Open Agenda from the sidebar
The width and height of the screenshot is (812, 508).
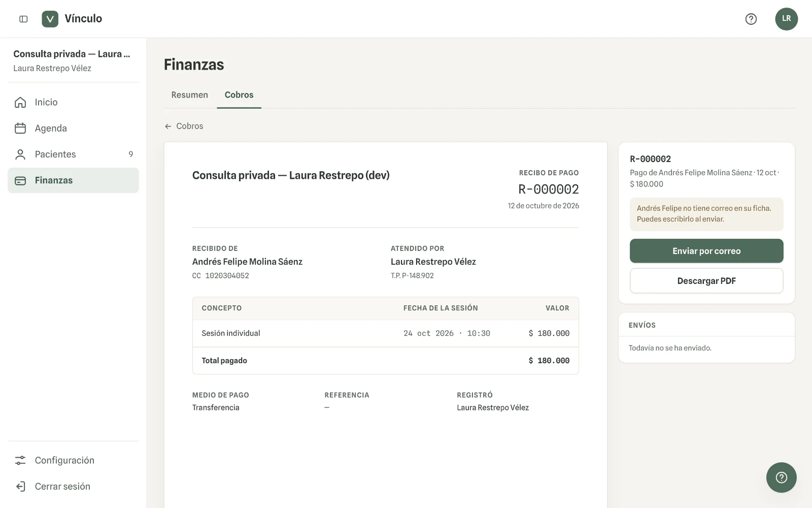[73, 128]
